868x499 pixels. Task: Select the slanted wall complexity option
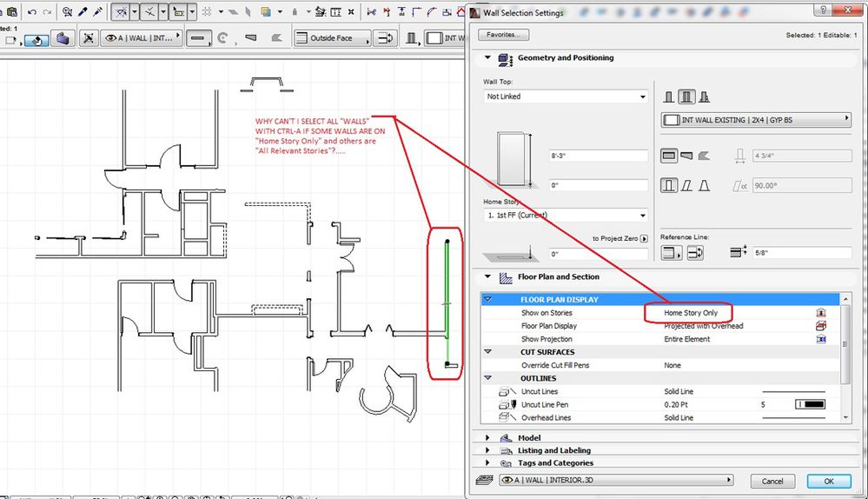click(686, 185)
